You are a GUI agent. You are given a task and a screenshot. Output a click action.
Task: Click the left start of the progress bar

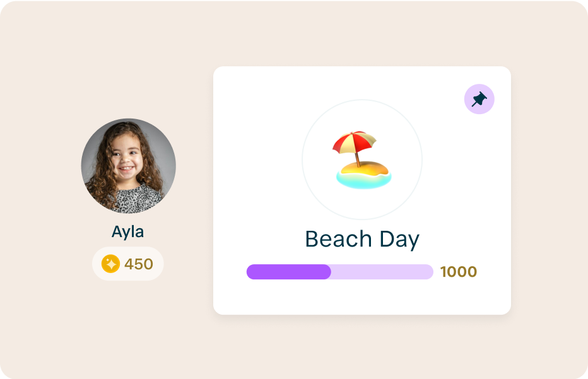250,272
